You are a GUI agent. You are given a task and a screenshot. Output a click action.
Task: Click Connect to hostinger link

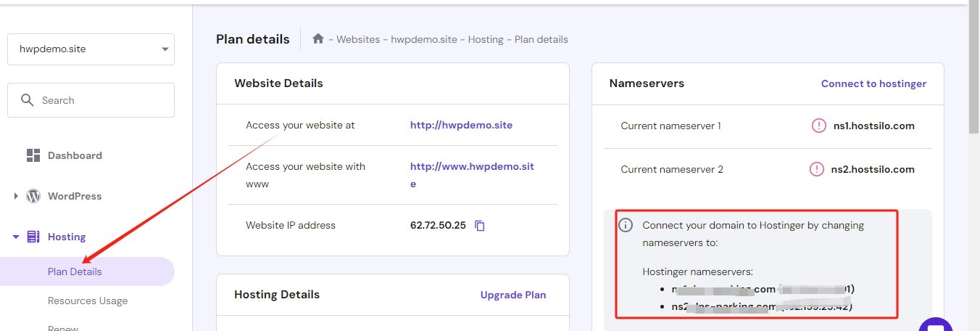point(873,83)
